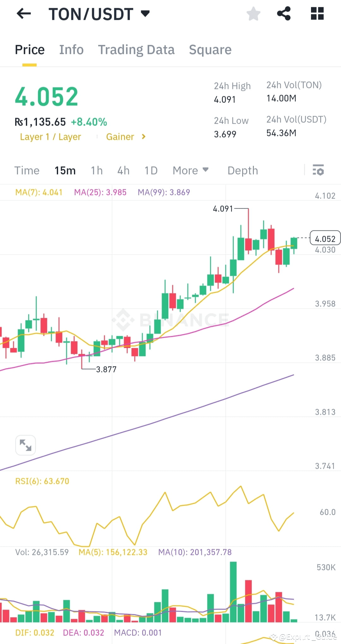The image size is (341, 644).
Task: Tap the 4.052 current price label on axis
Action: (325, 238)
